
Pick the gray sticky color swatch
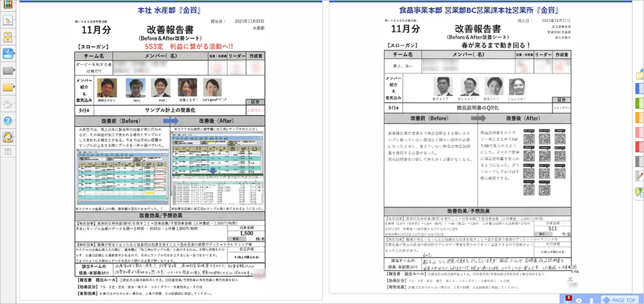[x=639, y=161]
